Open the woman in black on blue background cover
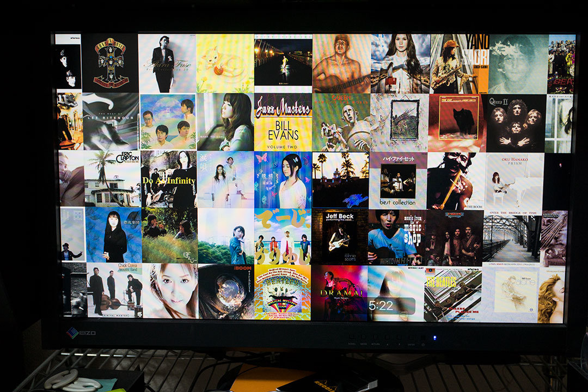Viewport: 588px width, 392px height. [x=114, y=235]
